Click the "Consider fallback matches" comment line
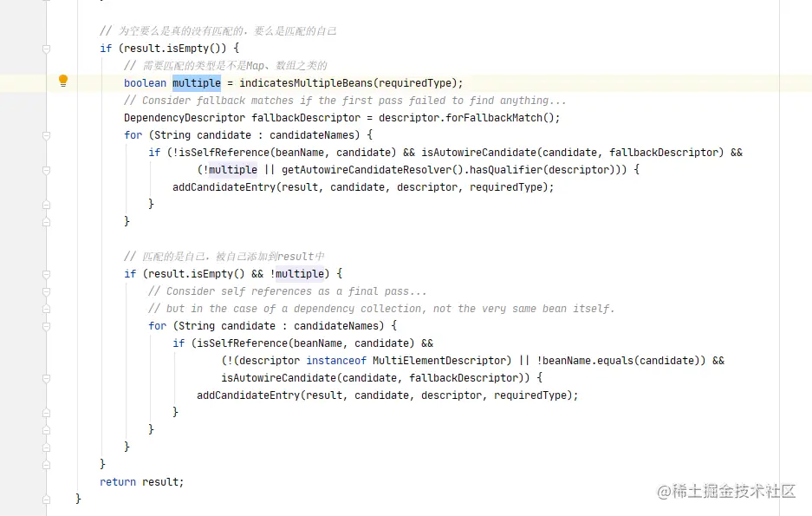The width and height of the screenshot is (812, 516). (345, 101)
